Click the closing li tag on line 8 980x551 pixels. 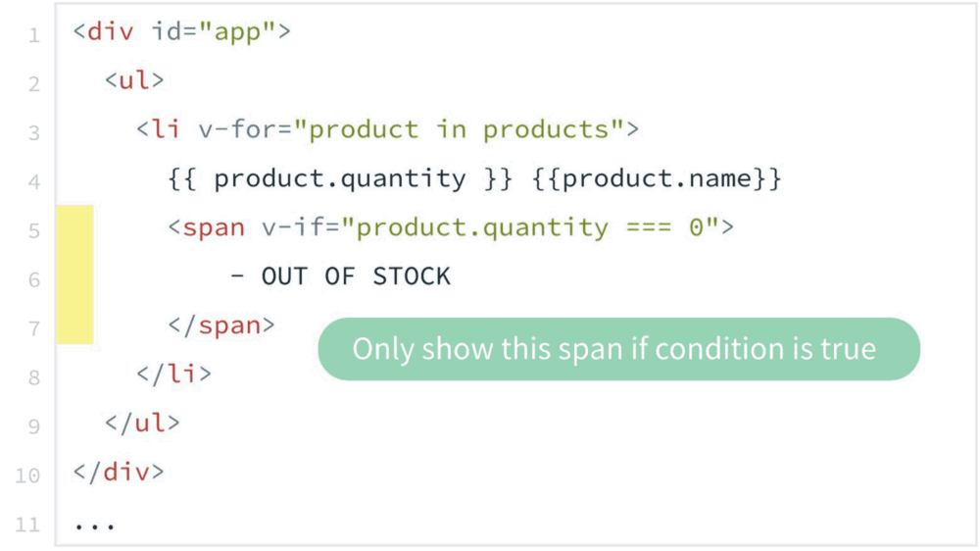point(174,374)
